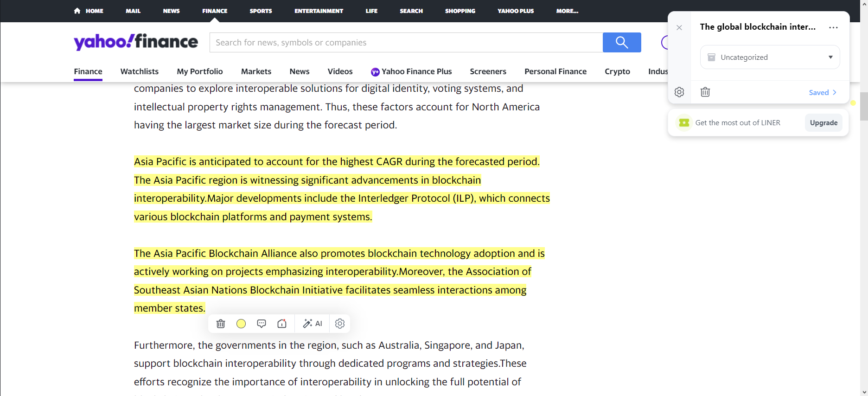Image resolution: width=868 pixels, height=396 pixels.
Task: Delete highlight using trash icon in floating toolbar
Action: coord(221,324)
